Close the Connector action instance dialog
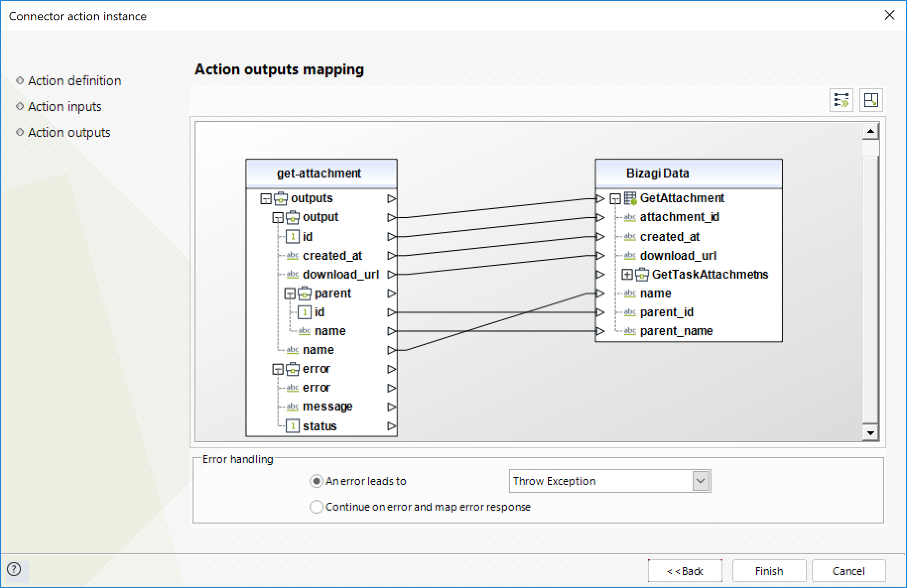 pos(890,15)
